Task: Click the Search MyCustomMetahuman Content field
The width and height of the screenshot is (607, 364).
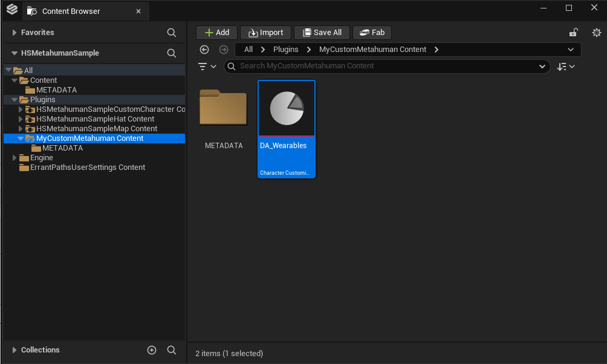Action: pyautogui.click(x=386, y=67)
